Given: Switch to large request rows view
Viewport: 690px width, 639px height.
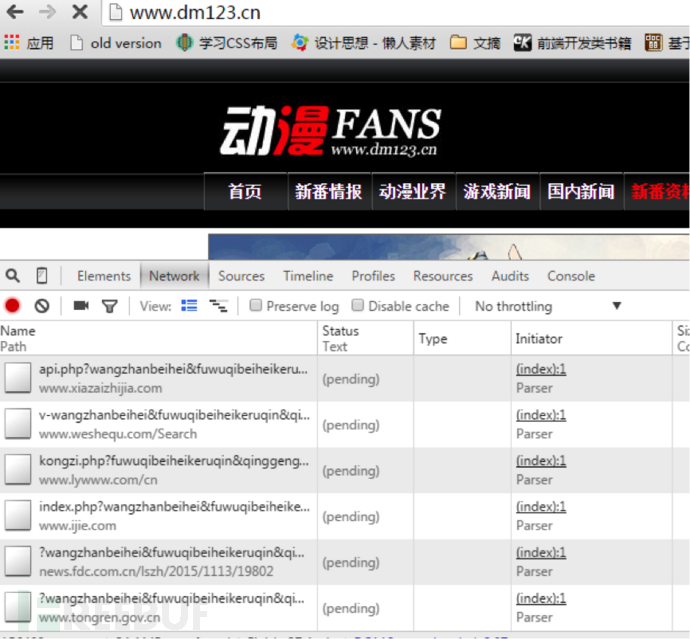Looking at the screenshot, I should [x=189, y=305].
